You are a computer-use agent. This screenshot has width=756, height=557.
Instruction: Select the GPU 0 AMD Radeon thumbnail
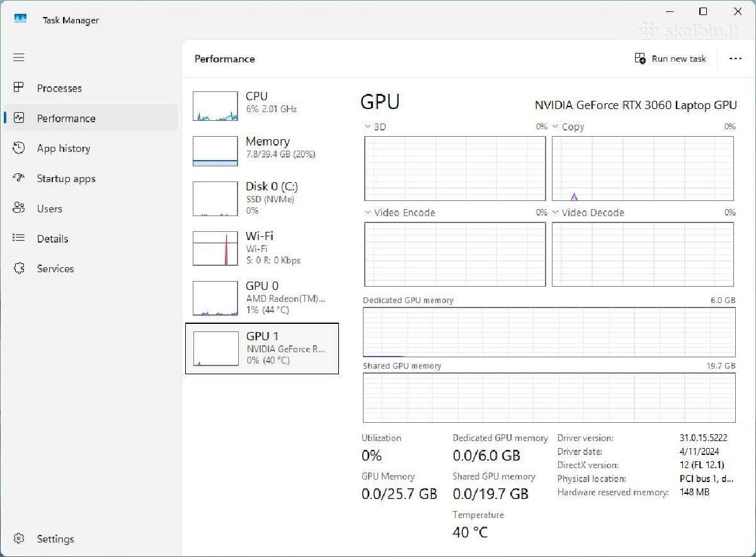click(x=215, y=298)
